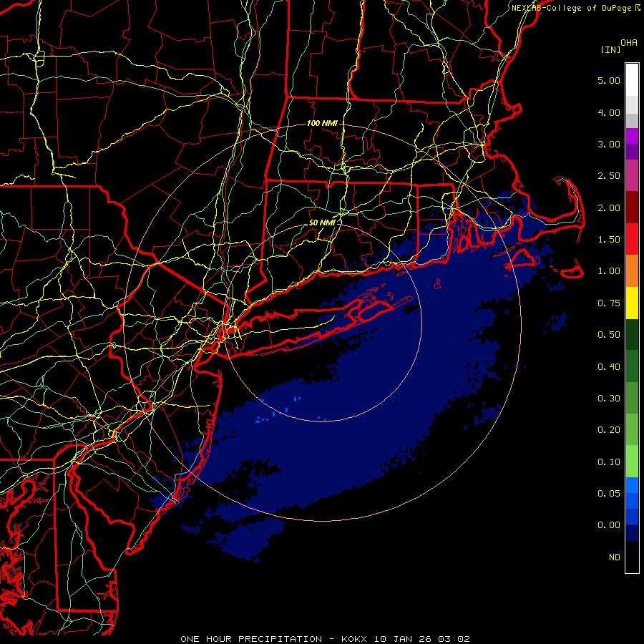
Task: Click the [IN] units label
Action: pos(610,49)
